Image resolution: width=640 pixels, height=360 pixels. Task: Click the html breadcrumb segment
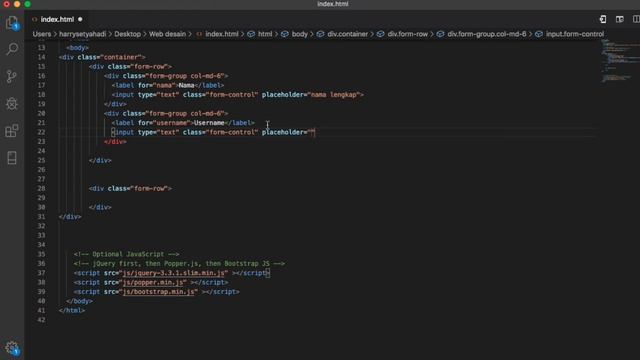pyautogui.click(x=265, y=34)
